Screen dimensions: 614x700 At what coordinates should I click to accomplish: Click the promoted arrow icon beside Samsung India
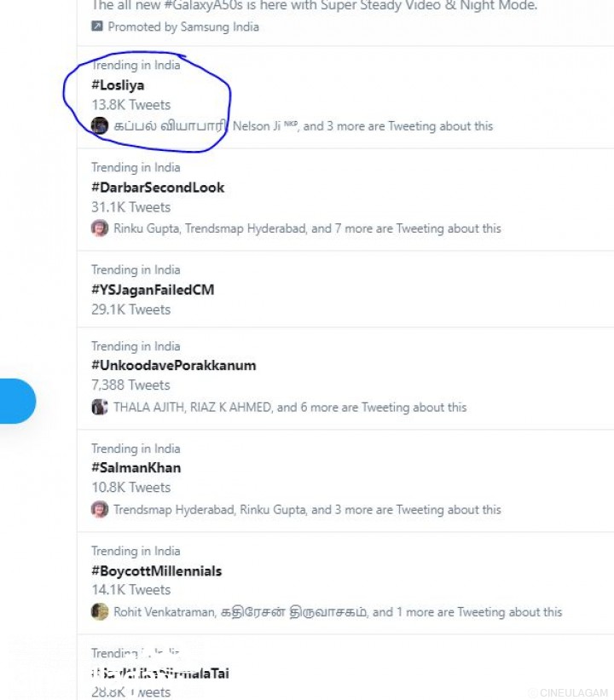98,26
